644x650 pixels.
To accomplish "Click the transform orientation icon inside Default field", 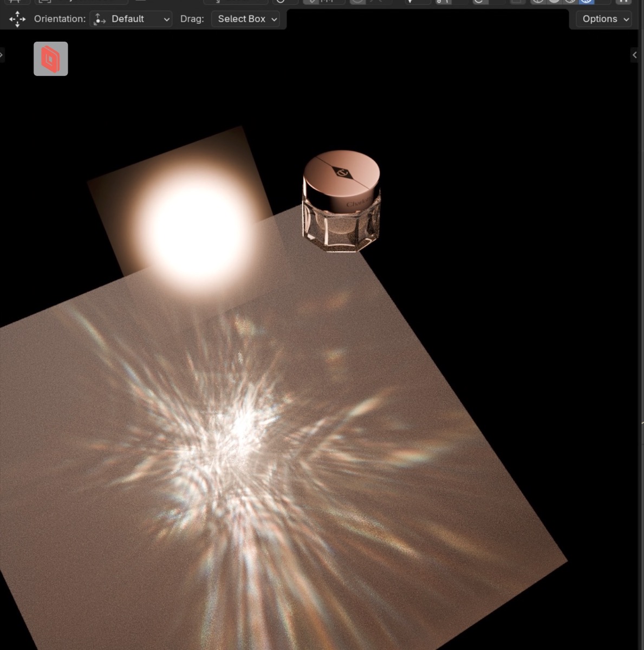I will [99, 19].
